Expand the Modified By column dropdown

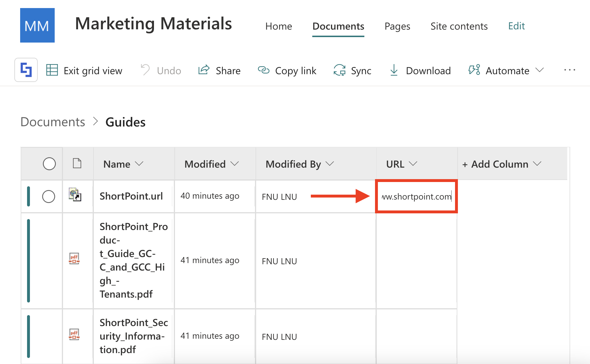pyautogui.click(x=330, y=164)
